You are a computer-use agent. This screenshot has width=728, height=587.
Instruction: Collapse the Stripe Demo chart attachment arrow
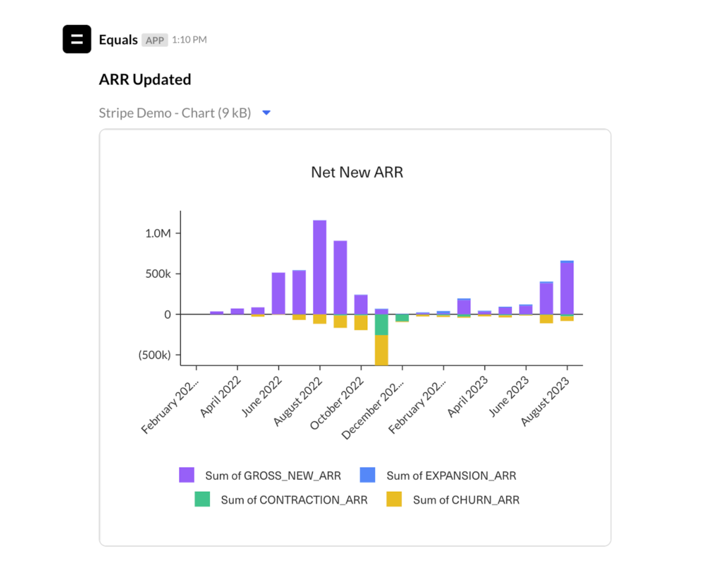tap(266, 113)
